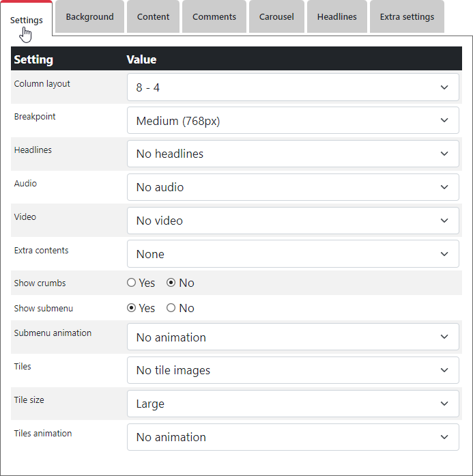This screenshot has height=476, width=473.
Task: Open the Headlines tab
Action: tap(336, 17)
